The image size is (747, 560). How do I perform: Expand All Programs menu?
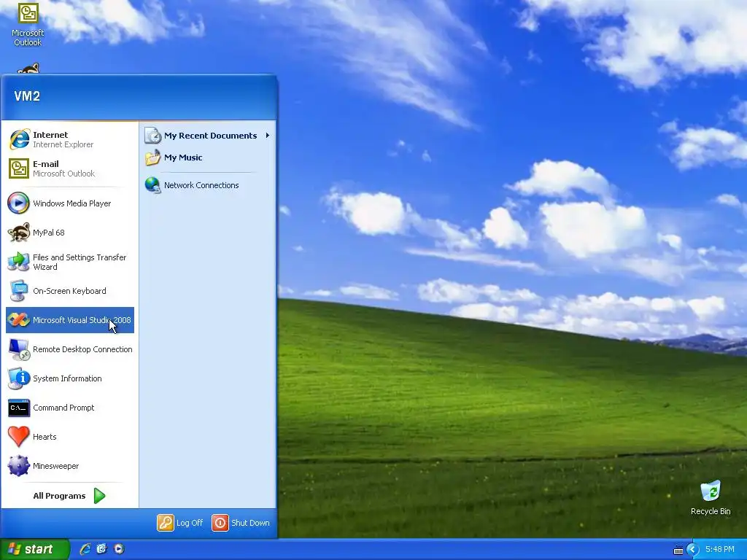coord(69,496)
